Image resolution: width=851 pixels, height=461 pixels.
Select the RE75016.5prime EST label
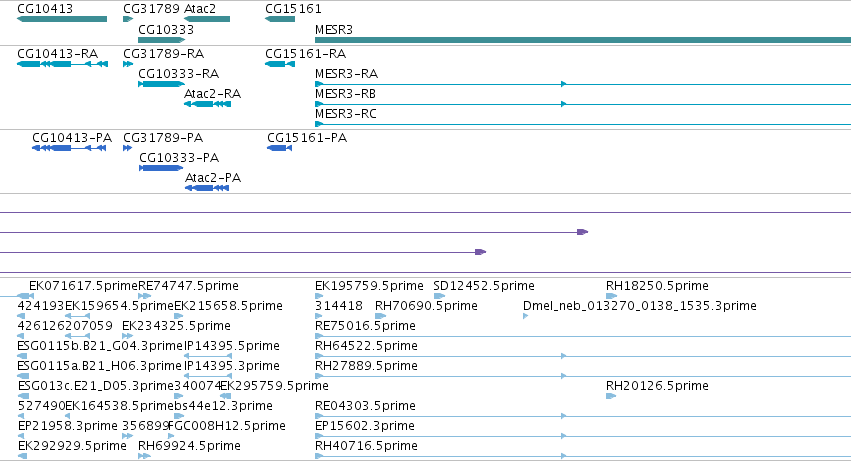coord(365,326)
